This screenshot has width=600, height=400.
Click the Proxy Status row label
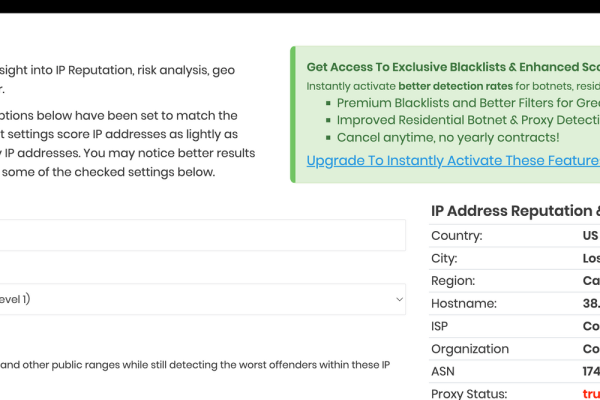pyautogui.click(x=469, y=394)
